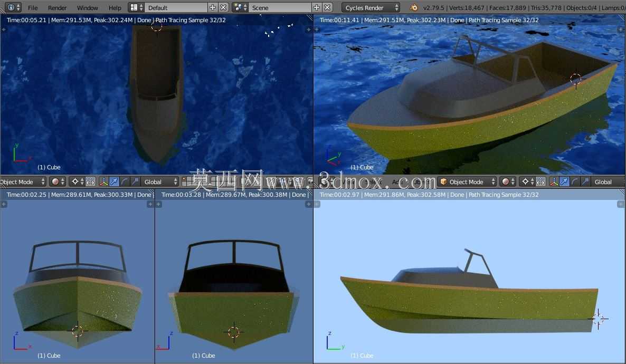Expand tool shelf of bottom-right side viewport
The width and height of the screenshot is (626, 364).
pos(317,204)
